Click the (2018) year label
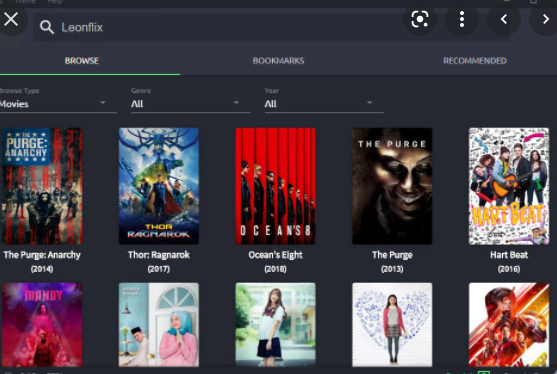This screenshot has height=374, width=557. pyautogui.click(x=275, y=269)
